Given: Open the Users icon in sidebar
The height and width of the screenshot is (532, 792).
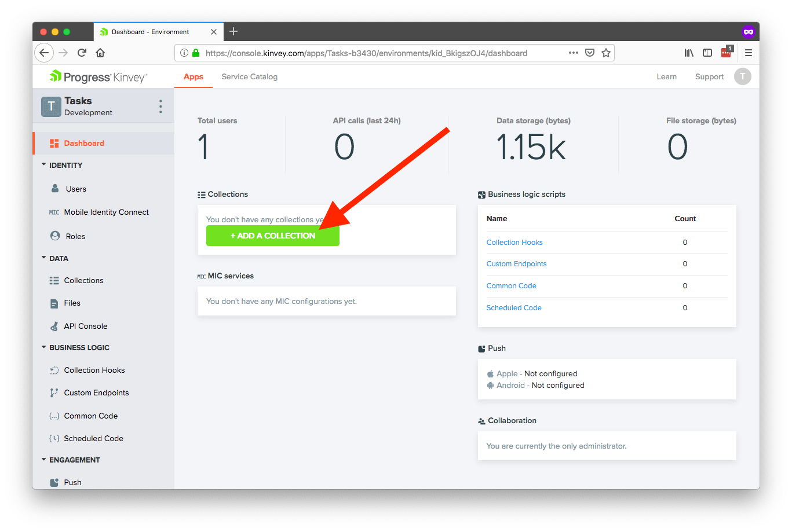Looking at the screenshot, I should tap(55, 189).
